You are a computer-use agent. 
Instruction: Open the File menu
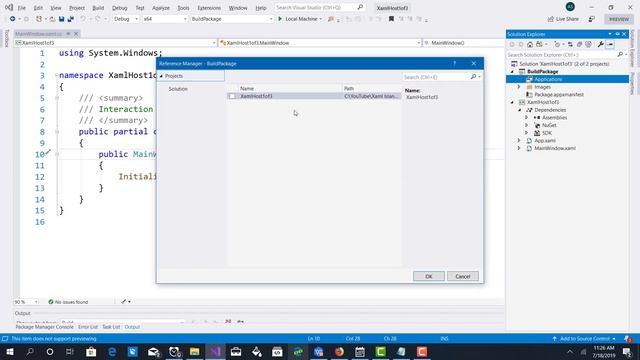22,8
